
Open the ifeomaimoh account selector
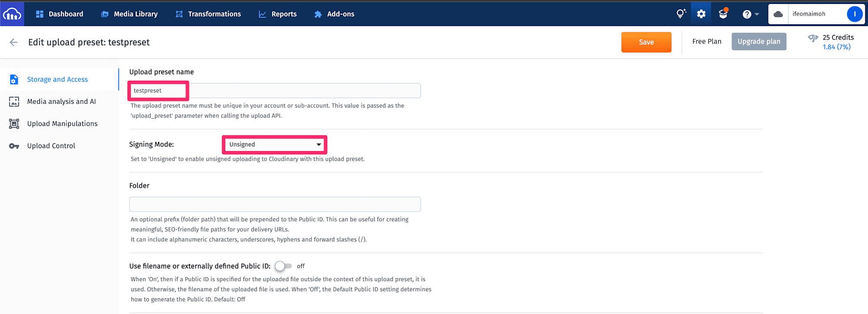click(x=816, y=14)
